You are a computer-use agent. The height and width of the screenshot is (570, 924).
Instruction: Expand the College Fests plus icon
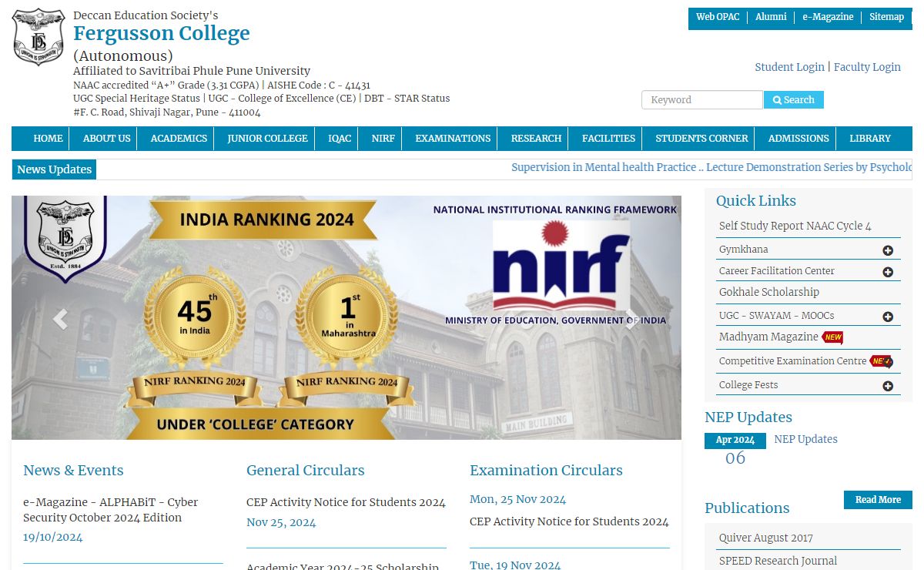888,386
